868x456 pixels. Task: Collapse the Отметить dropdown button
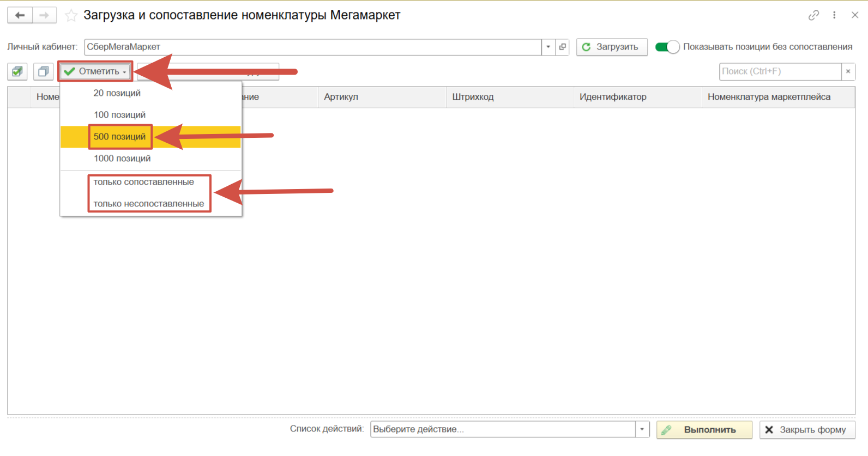pyautogui.click(x=95, y=71)
